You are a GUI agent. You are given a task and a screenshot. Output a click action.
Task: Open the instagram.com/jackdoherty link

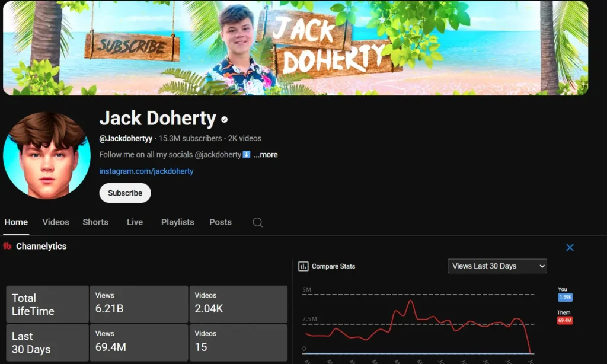pyautogui.click(x=146, y=171)
